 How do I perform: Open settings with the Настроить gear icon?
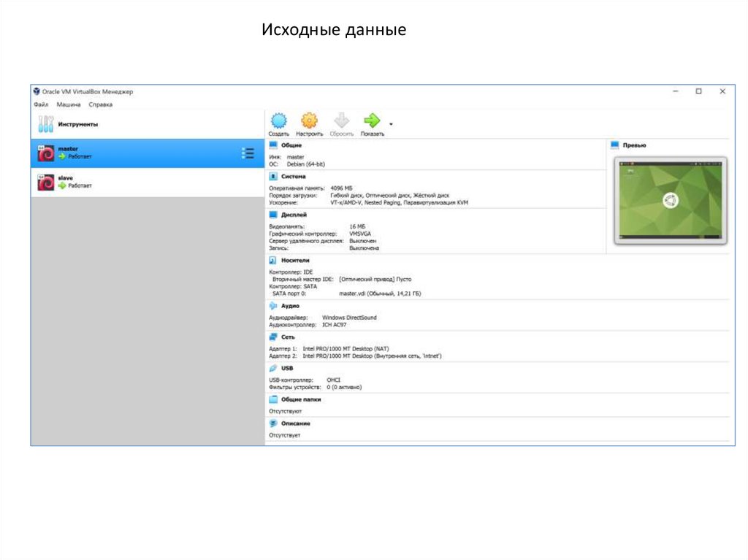pos(309,120)
